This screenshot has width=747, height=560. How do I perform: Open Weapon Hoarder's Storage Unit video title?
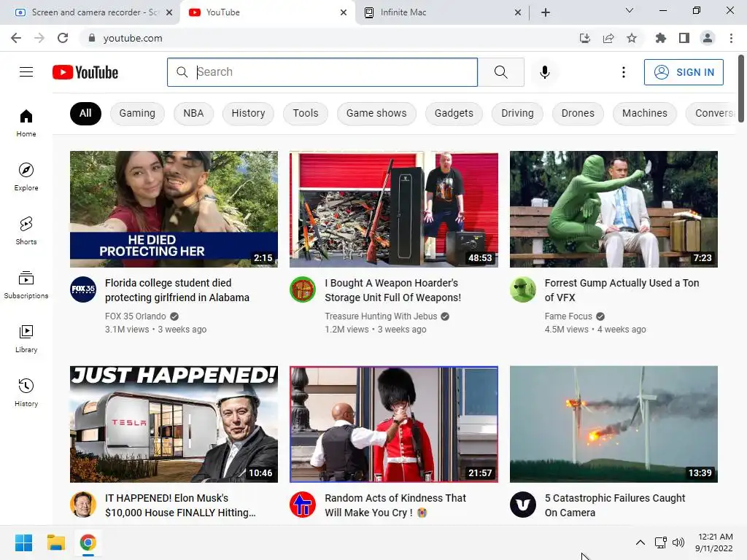[x=393, y=290]
